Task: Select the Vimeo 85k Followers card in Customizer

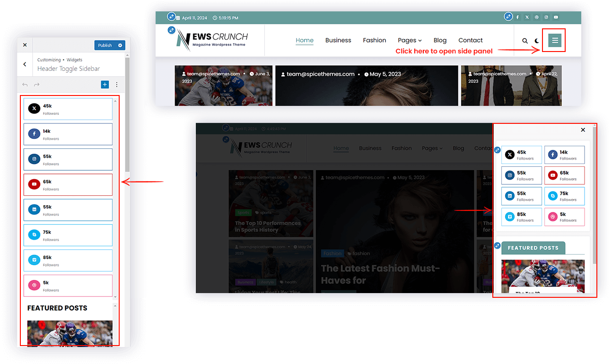Action: click(x=68, y=260)
